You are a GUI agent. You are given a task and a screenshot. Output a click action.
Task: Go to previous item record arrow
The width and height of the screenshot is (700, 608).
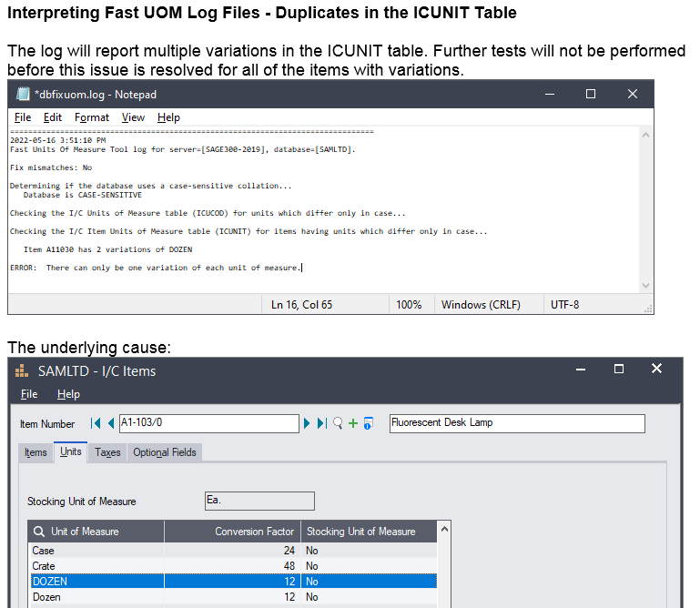[111, 423]
